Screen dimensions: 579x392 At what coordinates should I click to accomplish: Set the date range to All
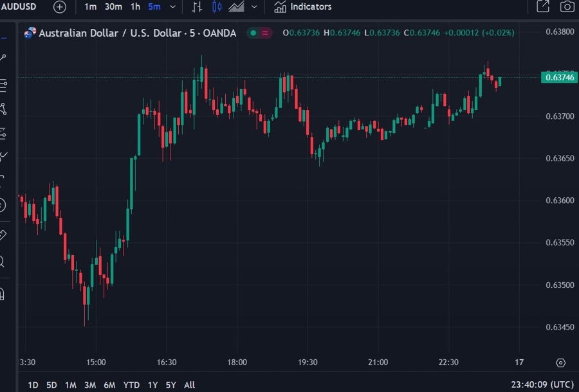point(189,385)
